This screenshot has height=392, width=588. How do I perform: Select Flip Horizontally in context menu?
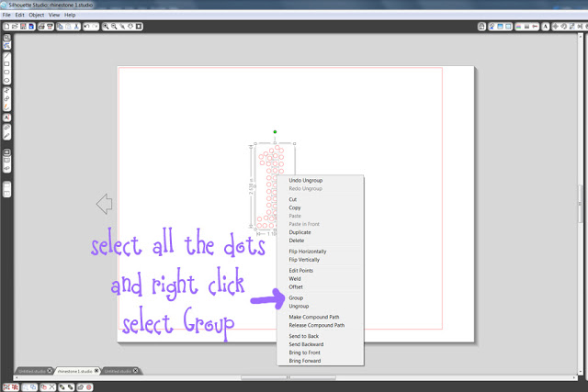tap(307, 251)
